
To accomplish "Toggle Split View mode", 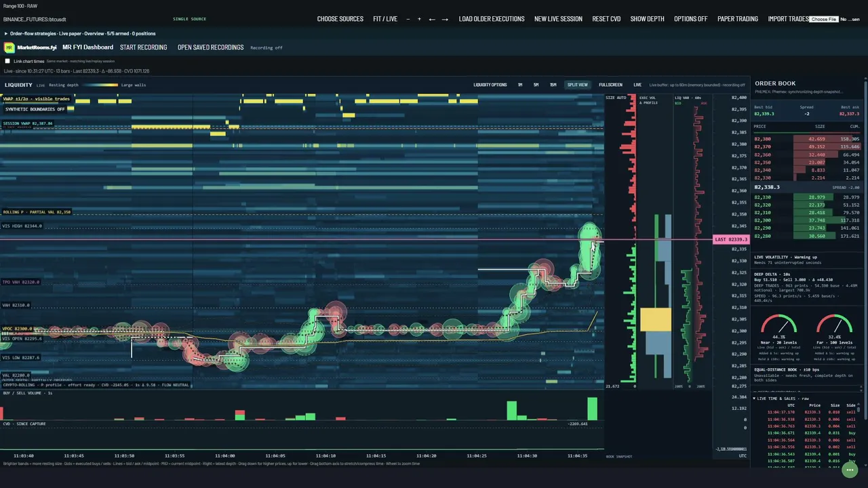I will pyautogui.click(x=578, y=85).
